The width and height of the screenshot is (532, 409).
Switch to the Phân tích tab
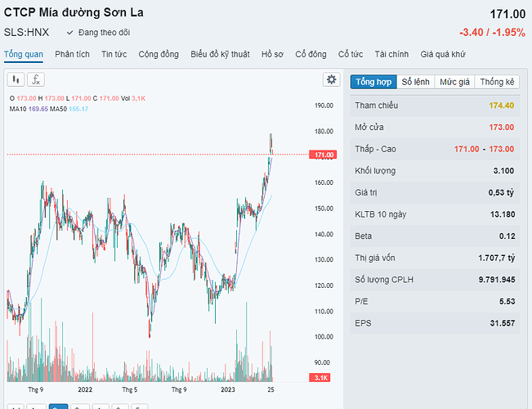[73, 54]
